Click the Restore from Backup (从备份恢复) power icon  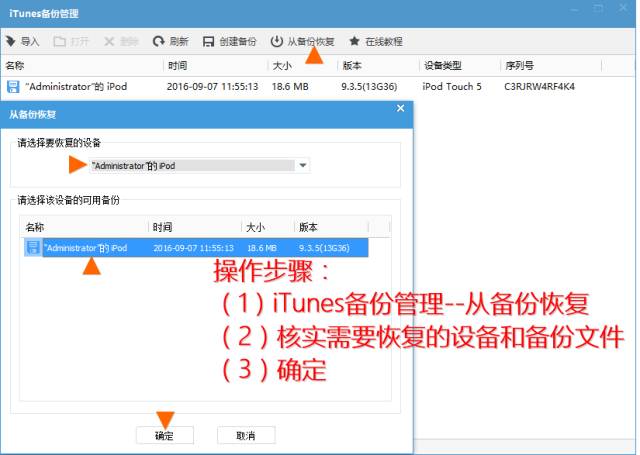click(x=277, y=41)
